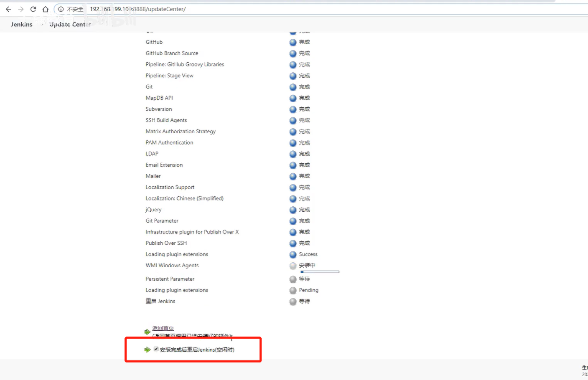Viewport: 588px width, 380px height.
Task: Reload the page with the refresh icon
Action: click(x=33, y=9)
